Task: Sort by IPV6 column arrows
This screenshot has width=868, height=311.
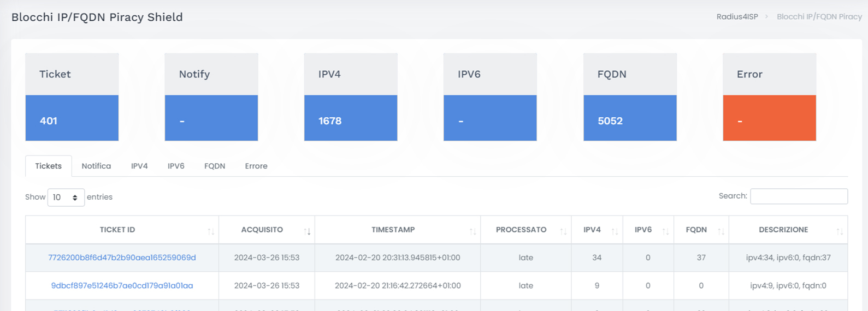Action: (x=665, y=231)
